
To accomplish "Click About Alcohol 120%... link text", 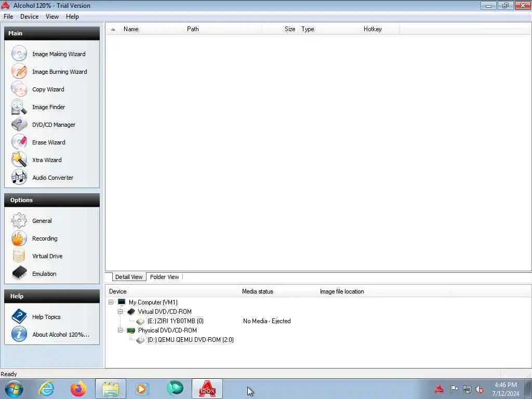I will pyautogui.click(x=61, y=335).
